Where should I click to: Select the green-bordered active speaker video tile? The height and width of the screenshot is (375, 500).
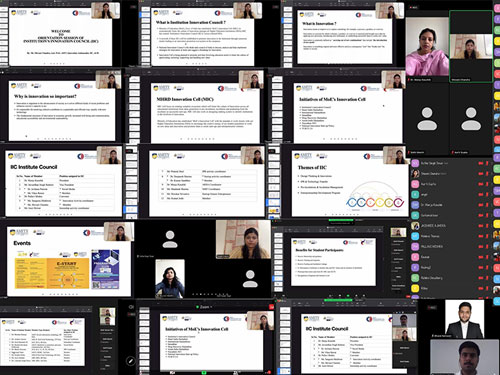click(471, 46)
